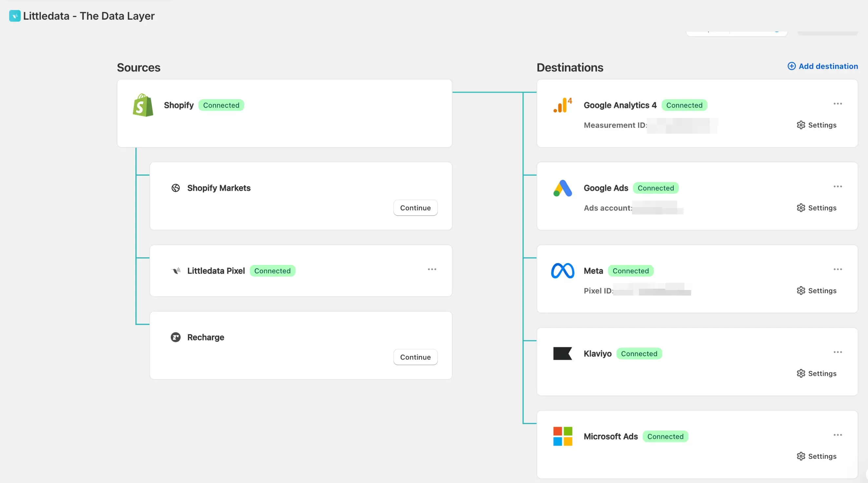Click the Littledata Pixel wing icon
The image size is (868, 483).
click(x=176, y=270)
